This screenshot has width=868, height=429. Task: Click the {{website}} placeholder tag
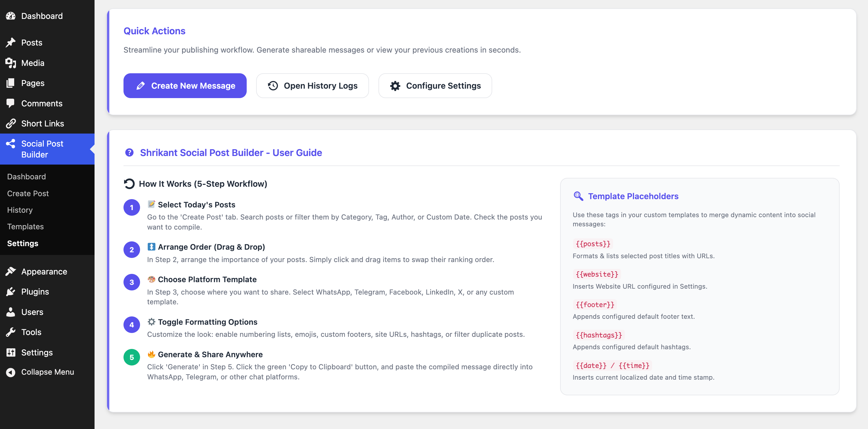597,274
